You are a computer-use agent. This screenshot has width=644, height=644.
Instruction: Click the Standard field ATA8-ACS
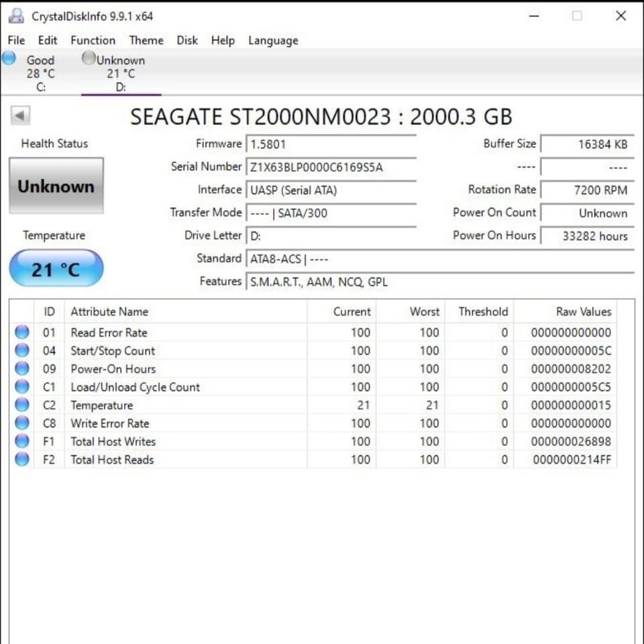pos(440,259)
